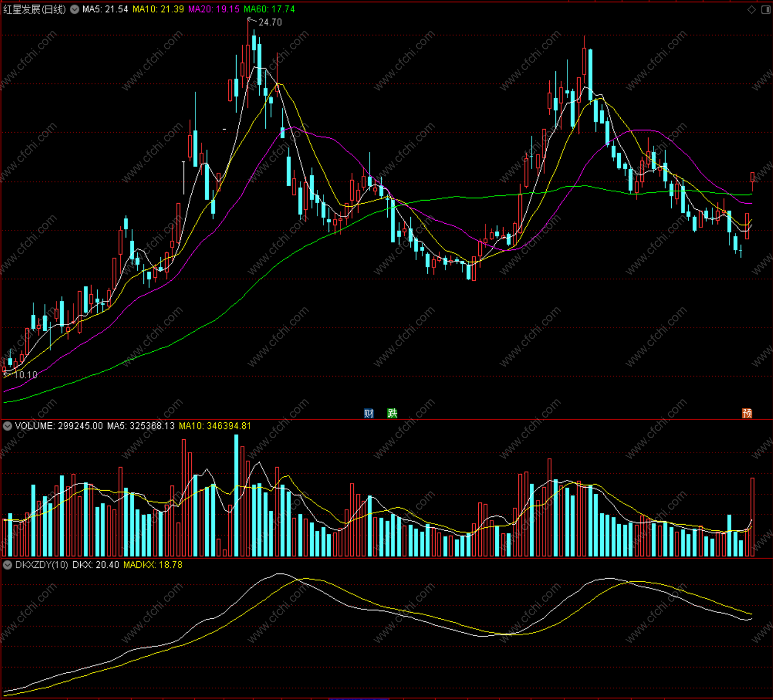Open the main chart indicator dropdown beside 红星发展(日线)
This screenshot has width=773, height=700.
click(75, 9)
